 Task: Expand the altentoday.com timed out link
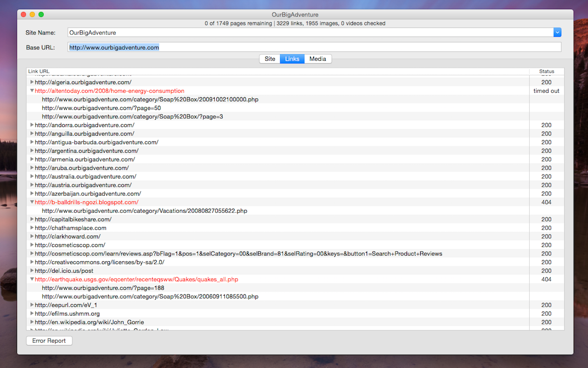[32, 91]
